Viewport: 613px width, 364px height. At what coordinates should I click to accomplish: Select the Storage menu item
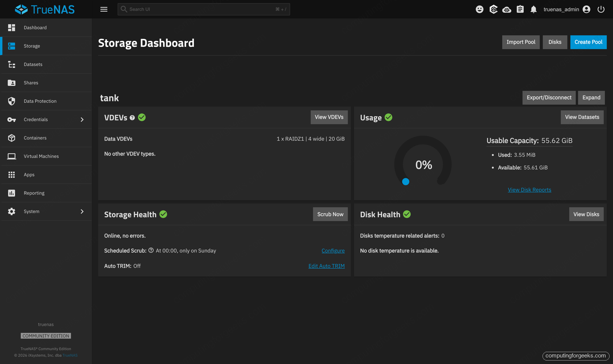coord(46,46)
